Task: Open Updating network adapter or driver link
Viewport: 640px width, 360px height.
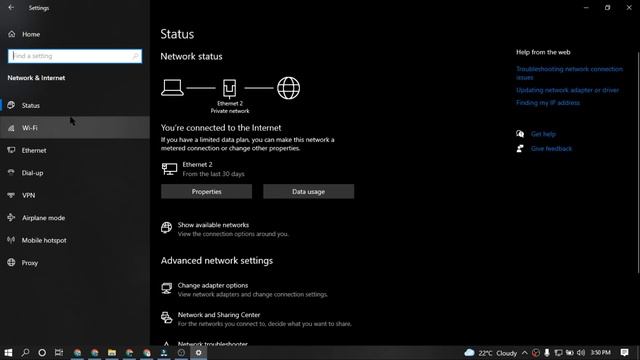Action: click(x=567, y=90)
